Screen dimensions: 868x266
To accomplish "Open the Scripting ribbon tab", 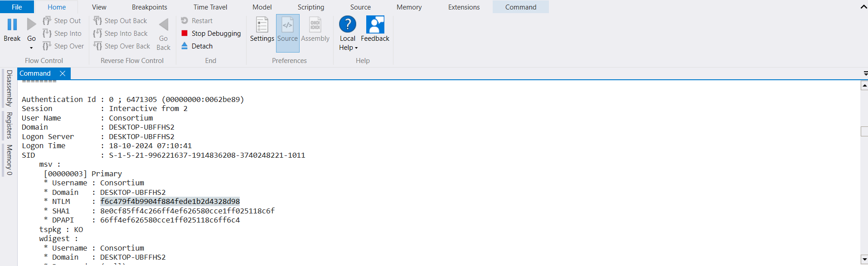I will (x=311, y=7).
